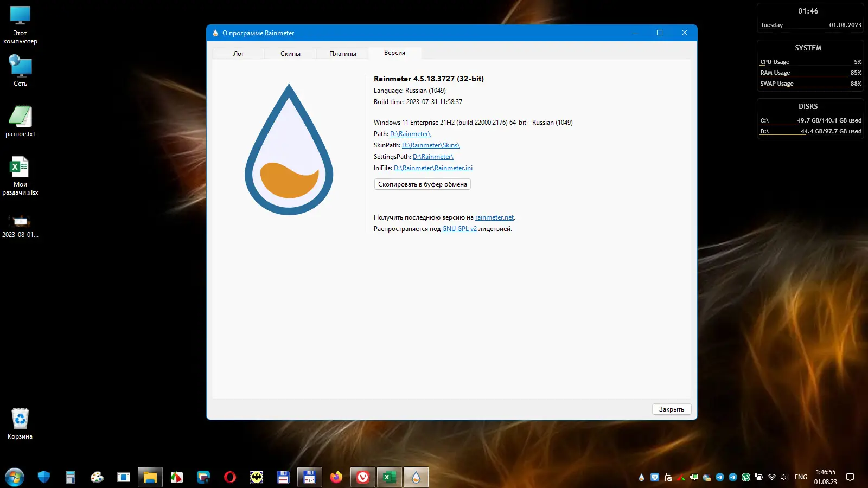Launch Firefox from the taskbar
The image size is (868, 488).
[x=336, y=477]
